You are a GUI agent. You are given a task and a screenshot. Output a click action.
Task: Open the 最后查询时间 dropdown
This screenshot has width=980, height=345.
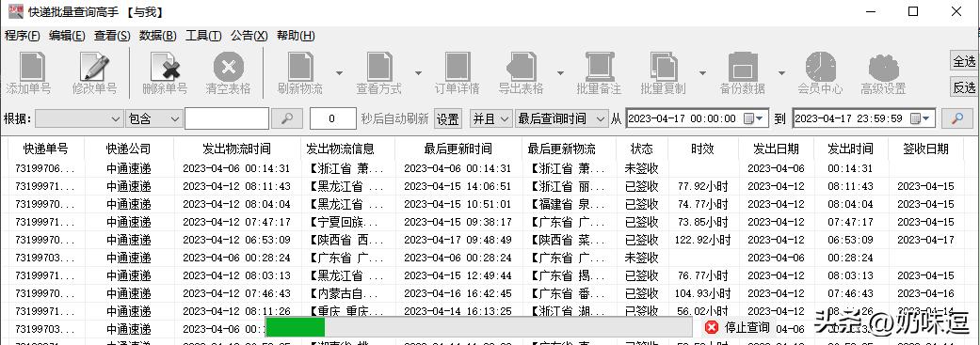561,118
